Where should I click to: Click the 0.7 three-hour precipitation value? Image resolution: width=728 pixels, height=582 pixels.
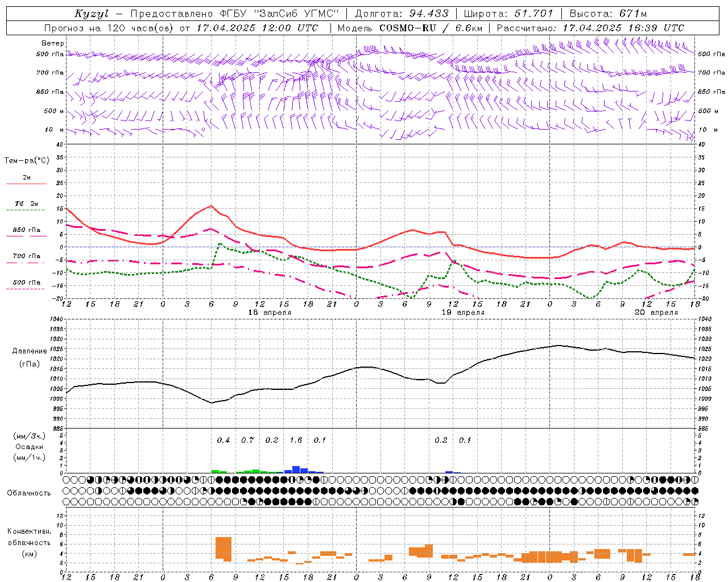tap(247, 440)
